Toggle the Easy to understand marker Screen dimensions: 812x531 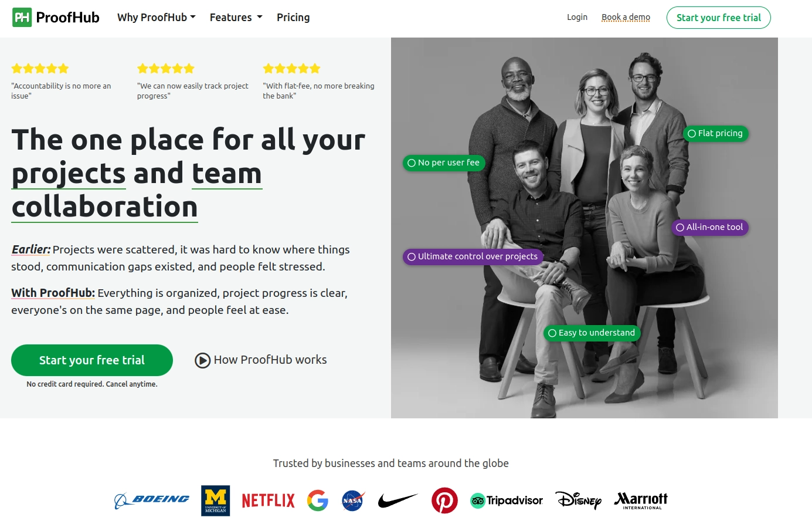point(552,333)
